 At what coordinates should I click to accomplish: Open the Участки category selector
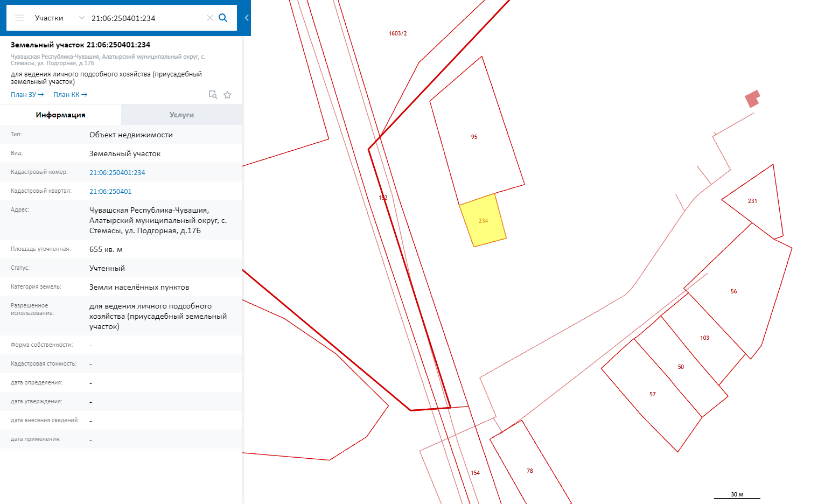[x=49, y=18]
